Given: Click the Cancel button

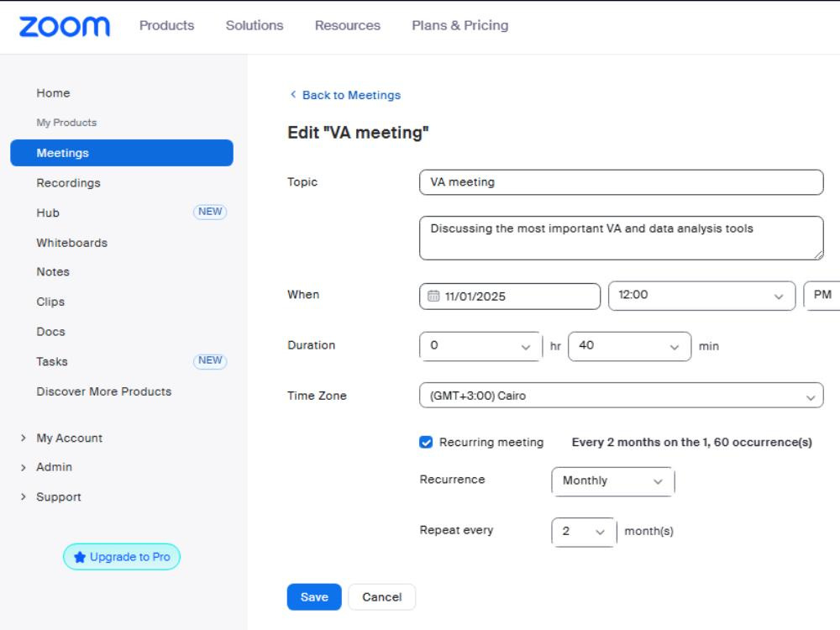Looking at the screenshot, I should 382,596.
